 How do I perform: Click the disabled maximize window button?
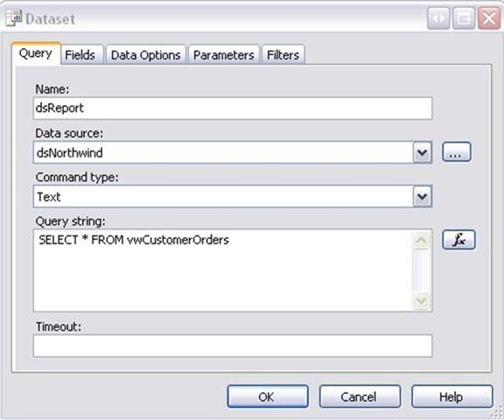464,18
